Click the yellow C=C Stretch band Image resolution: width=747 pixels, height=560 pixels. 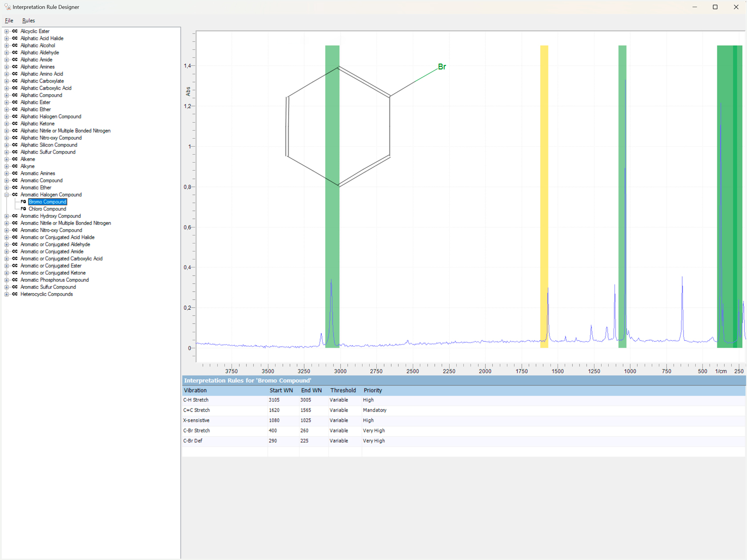pos(544,178)
